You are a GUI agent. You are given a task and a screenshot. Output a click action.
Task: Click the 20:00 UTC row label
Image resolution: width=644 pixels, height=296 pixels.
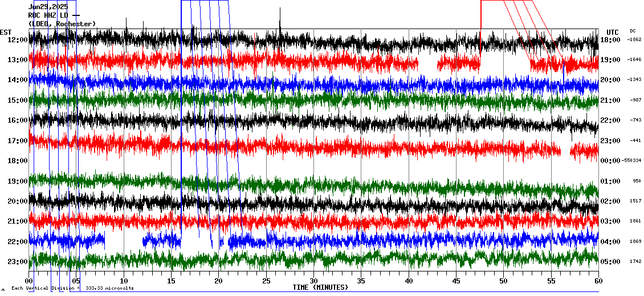click(x=610, y=80)
